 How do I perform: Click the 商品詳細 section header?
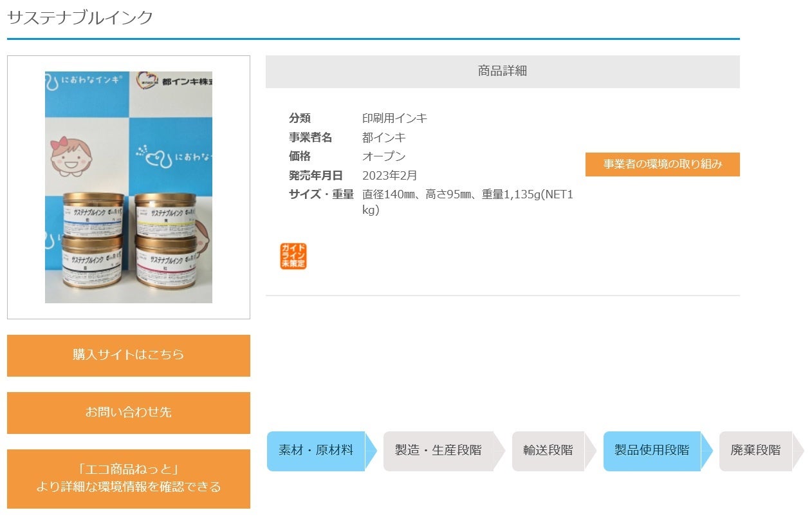tap(503, 71)
